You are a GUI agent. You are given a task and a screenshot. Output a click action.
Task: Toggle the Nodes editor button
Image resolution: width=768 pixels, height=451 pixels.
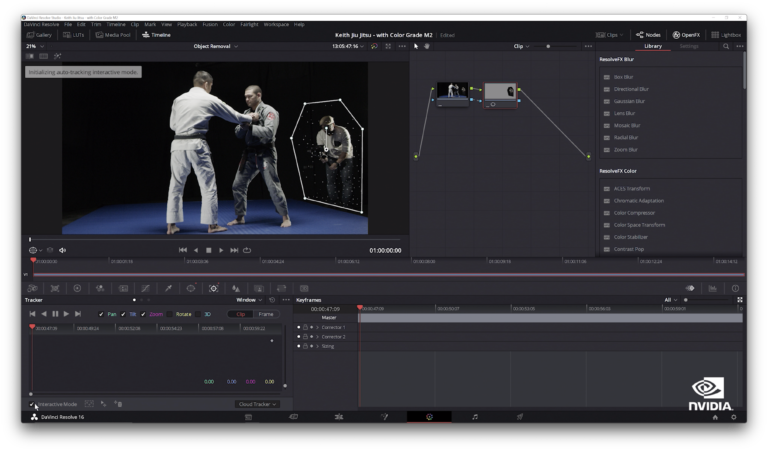coord(648,35)
